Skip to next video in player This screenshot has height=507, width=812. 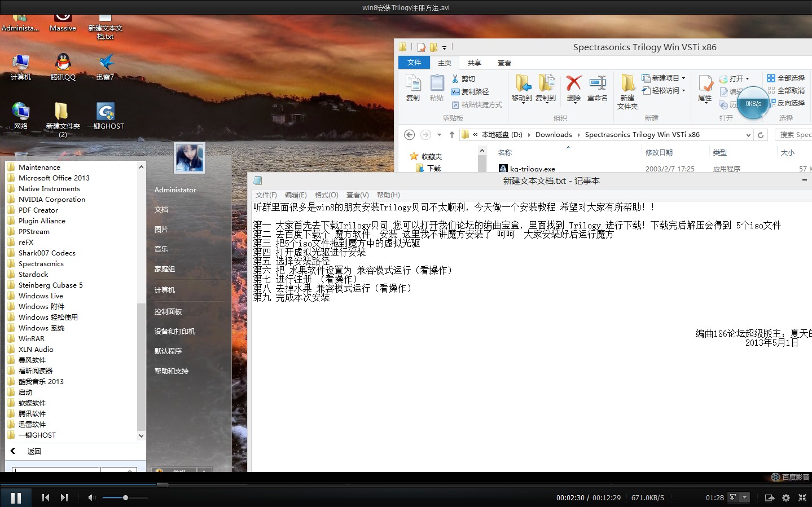tap(64, 497)
